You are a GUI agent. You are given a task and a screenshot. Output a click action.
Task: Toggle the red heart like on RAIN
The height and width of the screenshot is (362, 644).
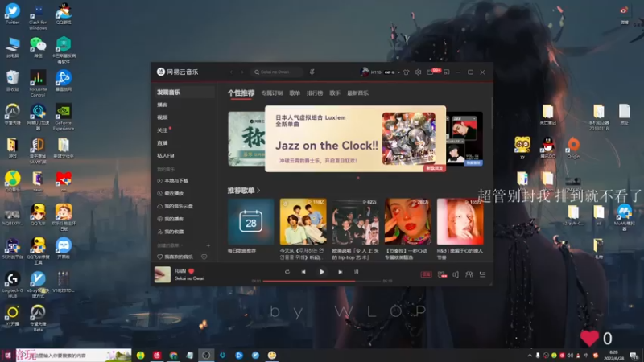(x=191, y=271)
